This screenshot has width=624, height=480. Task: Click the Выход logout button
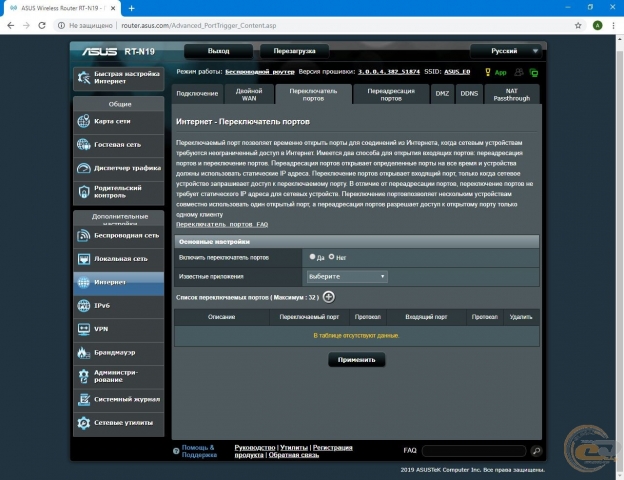pos(218,51)
